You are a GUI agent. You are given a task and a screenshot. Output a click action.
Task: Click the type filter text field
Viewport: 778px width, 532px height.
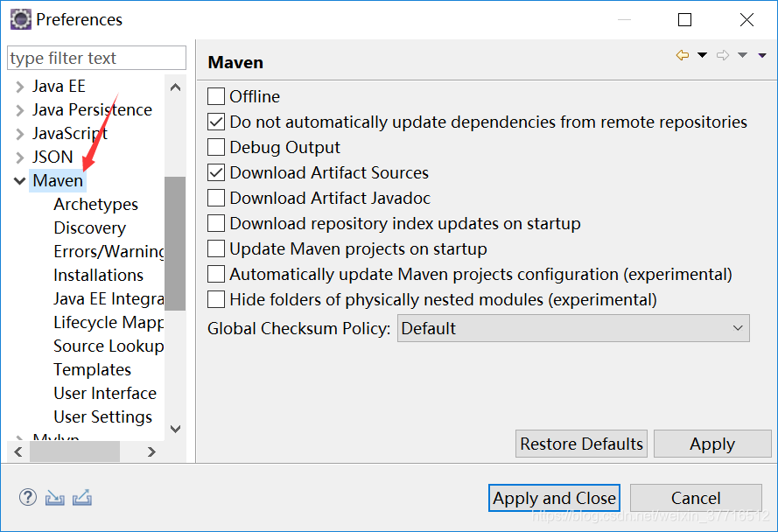pos(97,58)
